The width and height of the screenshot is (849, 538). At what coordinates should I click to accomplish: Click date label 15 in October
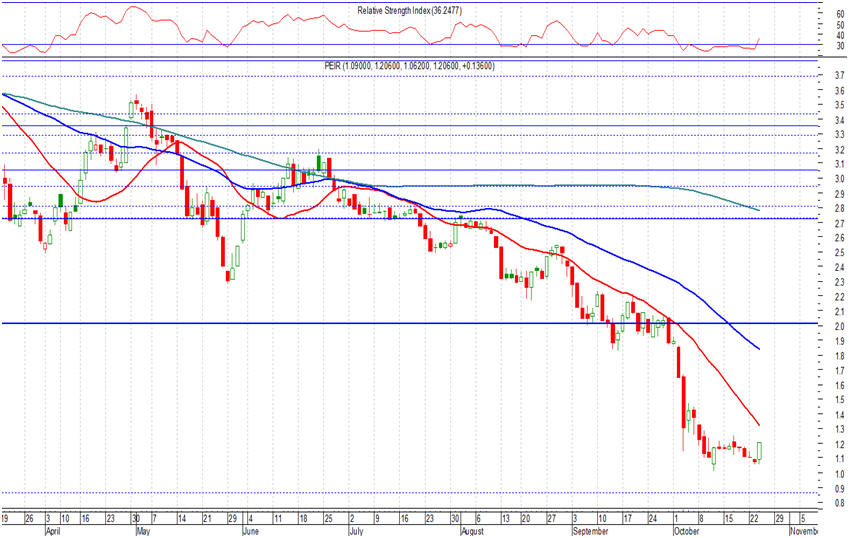click(x=729, y=519)
